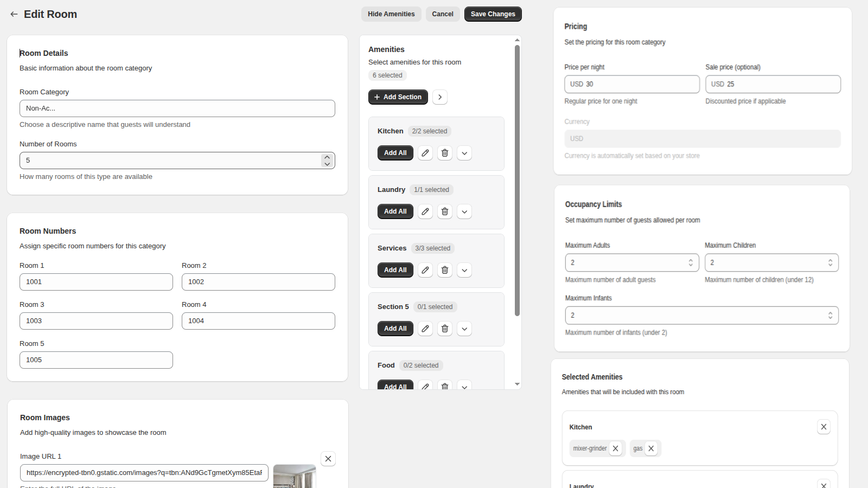
Task: Edit the Services section with pencil icon
Action: click(425, 270)
